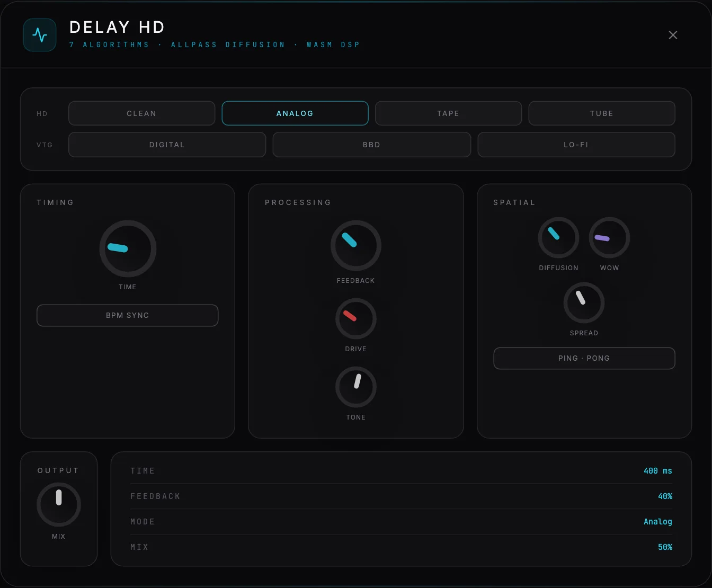Click the HD row label

tap(42, 114)
